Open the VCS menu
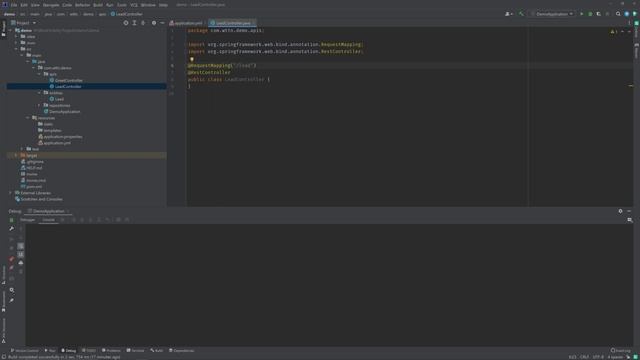This screenshot has height=360, width=640. pos(134,5)
